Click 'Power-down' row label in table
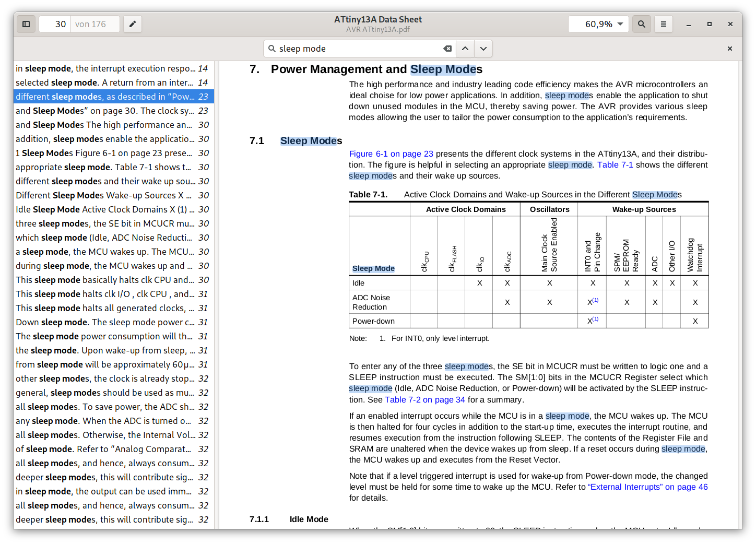Image resolution: width=756 pixels, height=544 pixels. point(373,321)
